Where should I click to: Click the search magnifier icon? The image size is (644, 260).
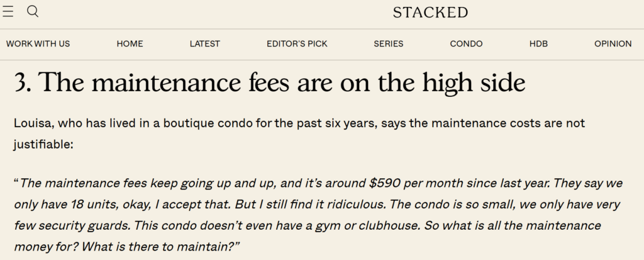coord(33,11)
